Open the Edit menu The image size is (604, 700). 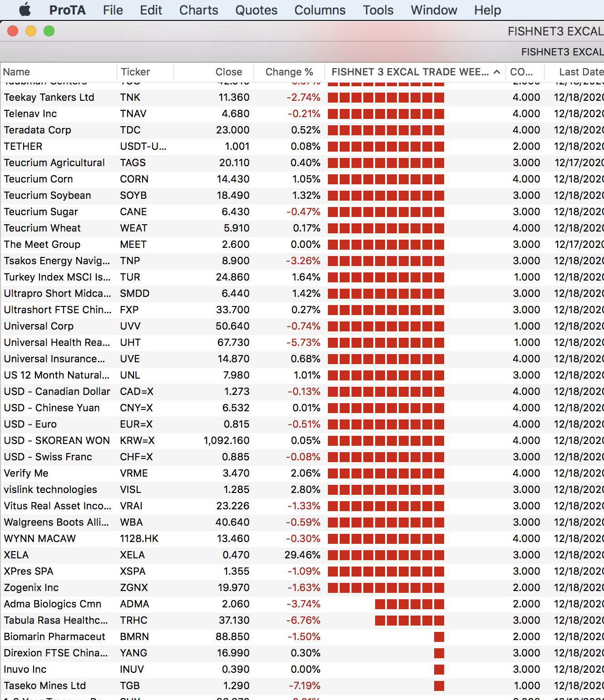click(x=151, y=10)
